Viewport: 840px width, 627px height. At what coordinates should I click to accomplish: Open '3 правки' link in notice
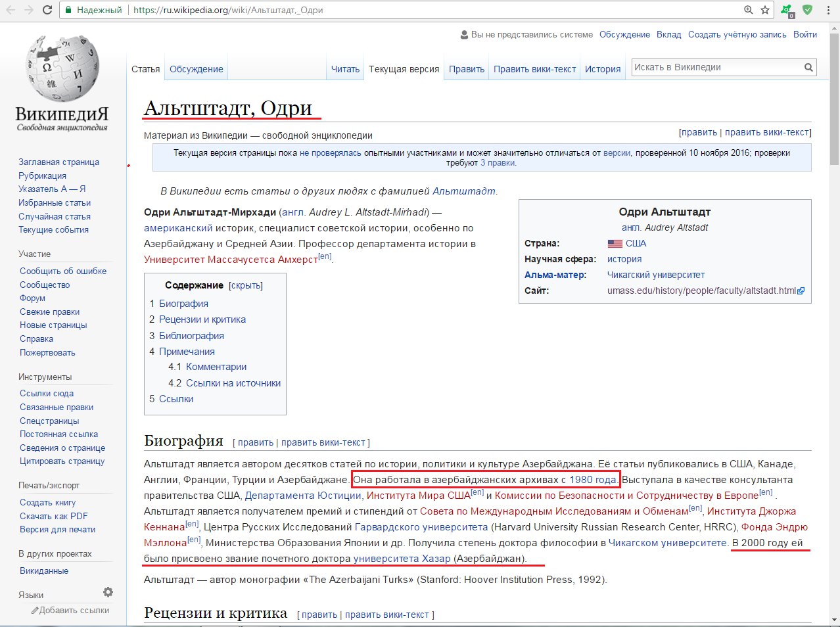pos(498,162)
